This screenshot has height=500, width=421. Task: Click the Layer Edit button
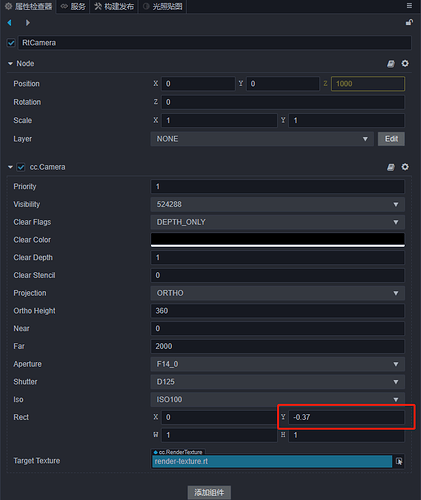pos(391,139)
